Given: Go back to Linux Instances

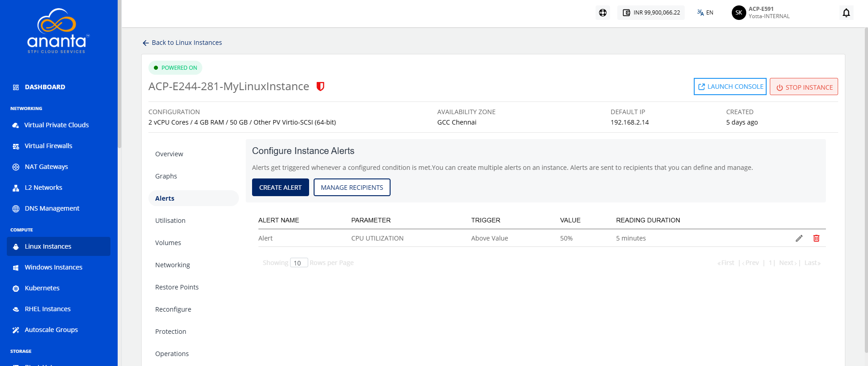Looking at the screenshot, I should tap(182, 43).
